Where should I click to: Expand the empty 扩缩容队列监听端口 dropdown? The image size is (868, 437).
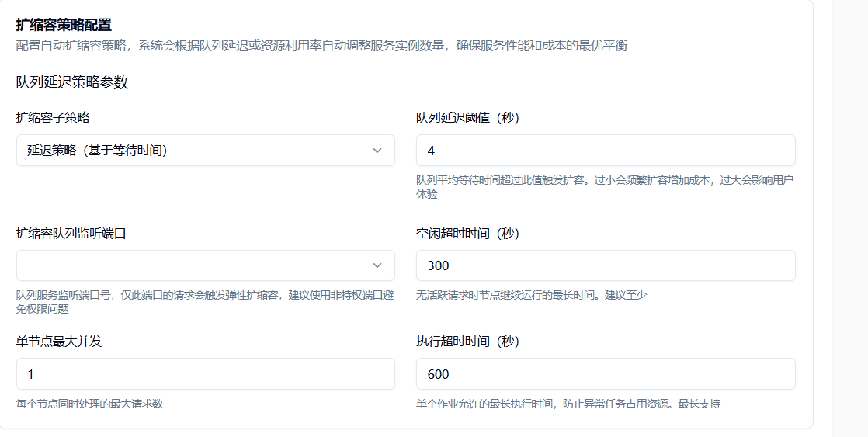[x=194, y=265]
